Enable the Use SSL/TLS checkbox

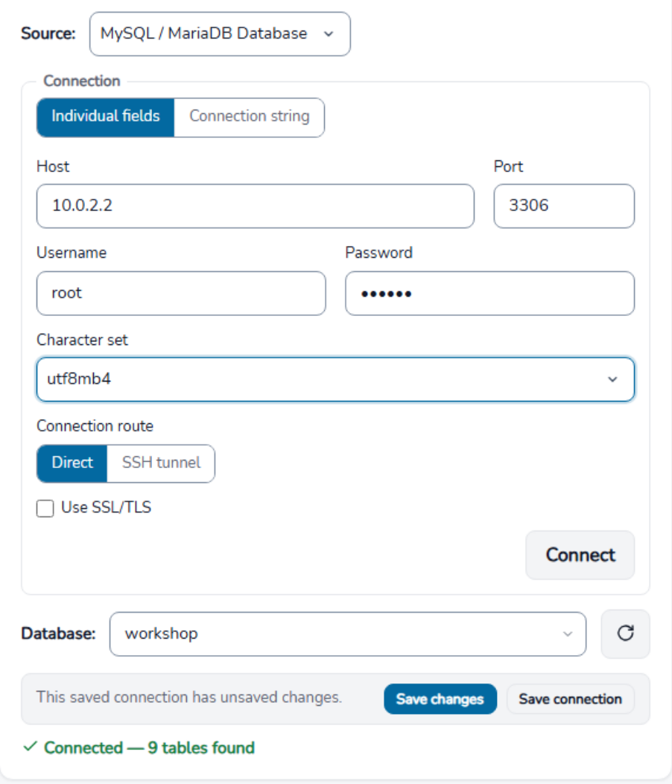(x=45, y=508)
